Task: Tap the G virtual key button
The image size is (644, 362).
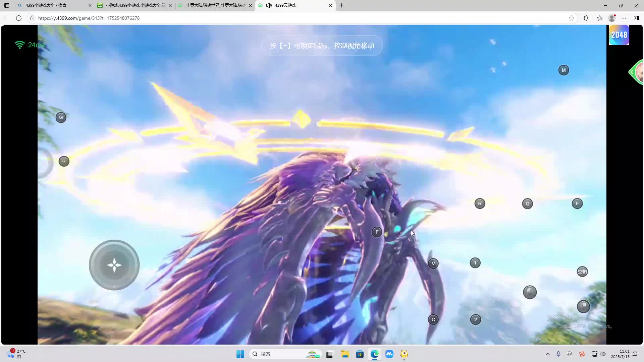Action: 61,117
